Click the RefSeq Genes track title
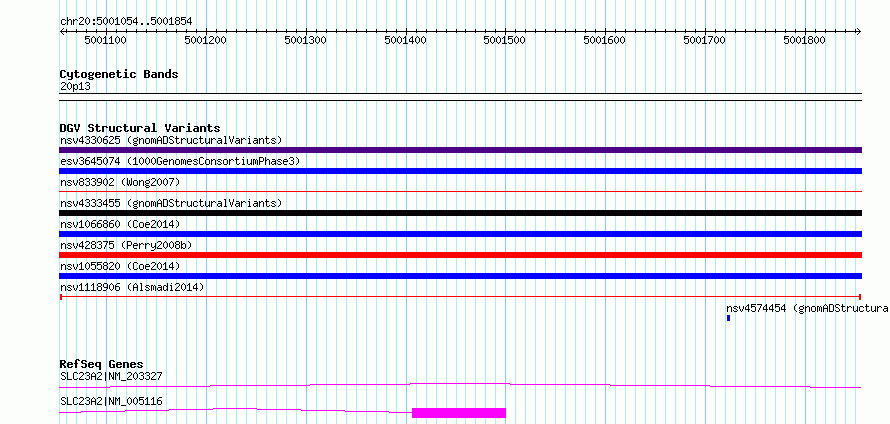 coord(102,364)
